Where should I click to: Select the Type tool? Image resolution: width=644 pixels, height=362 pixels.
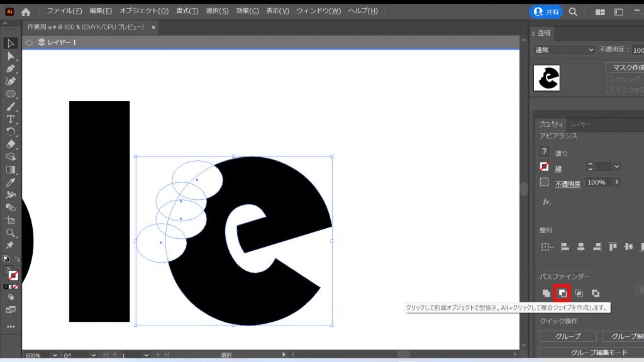(x=11, y=119)
